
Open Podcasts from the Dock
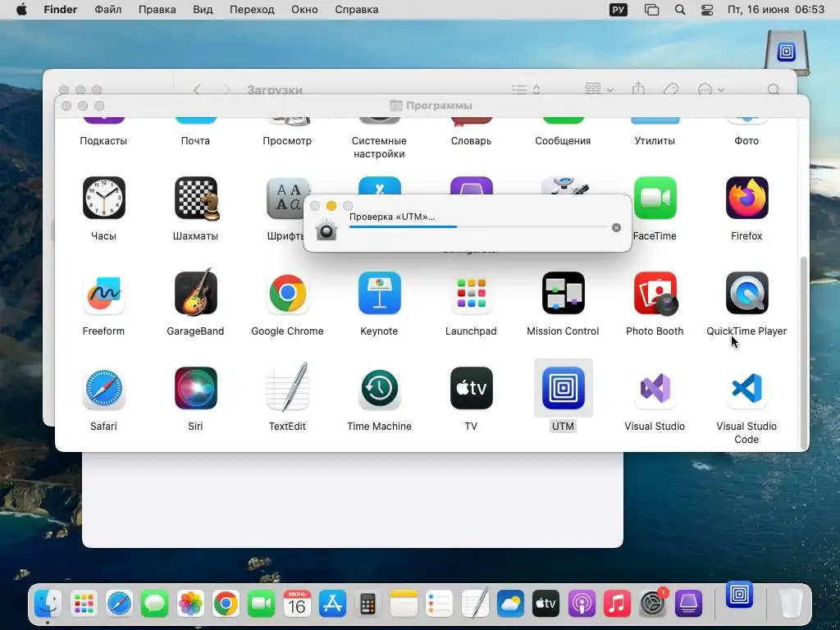click(582, 605)
